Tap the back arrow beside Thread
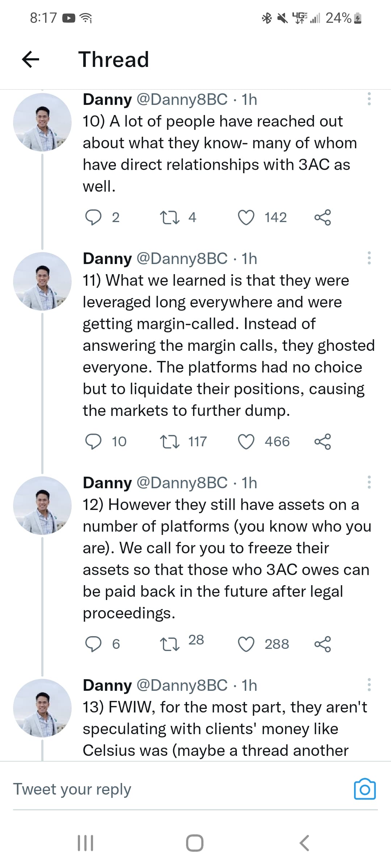 (30, 59)
